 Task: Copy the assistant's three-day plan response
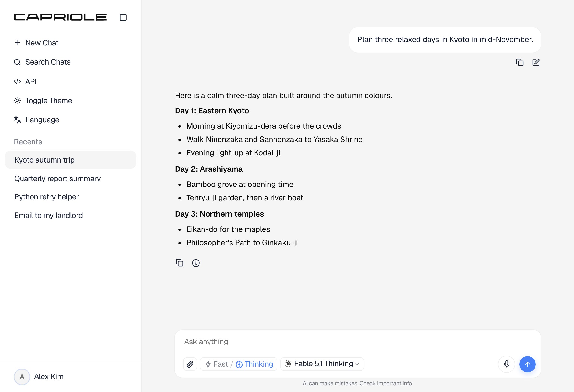180,263
